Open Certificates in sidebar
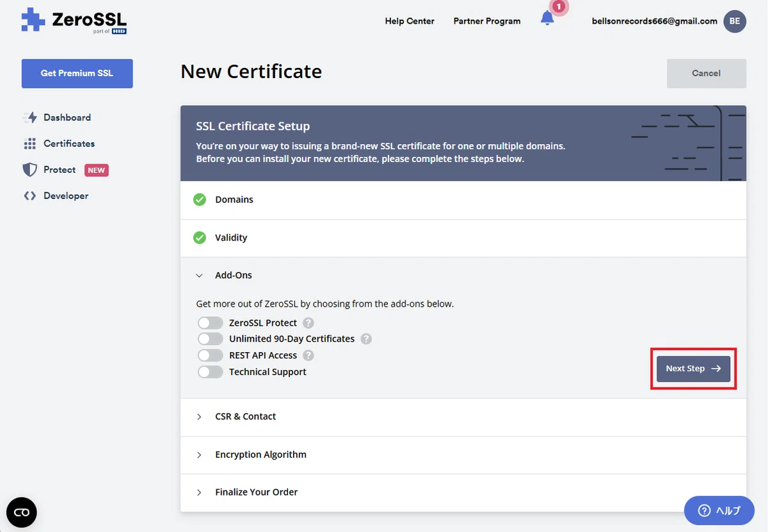768x532 pixels. [x=69, y=144]
